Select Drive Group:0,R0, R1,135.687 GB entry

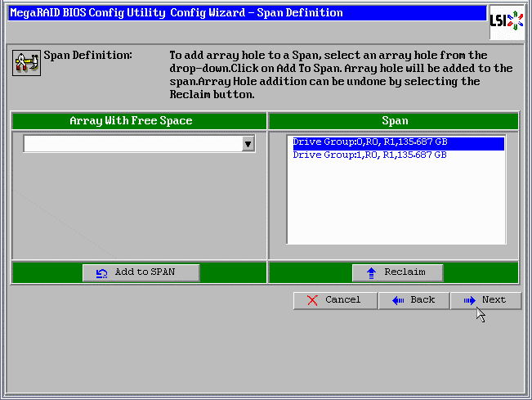[x=398, y=142]
